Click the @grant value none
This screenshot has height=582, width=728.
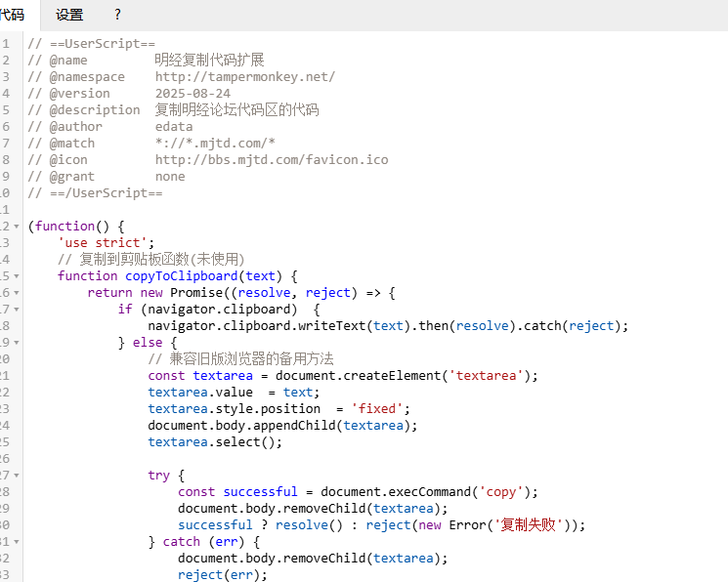click(x=170, y=177)
